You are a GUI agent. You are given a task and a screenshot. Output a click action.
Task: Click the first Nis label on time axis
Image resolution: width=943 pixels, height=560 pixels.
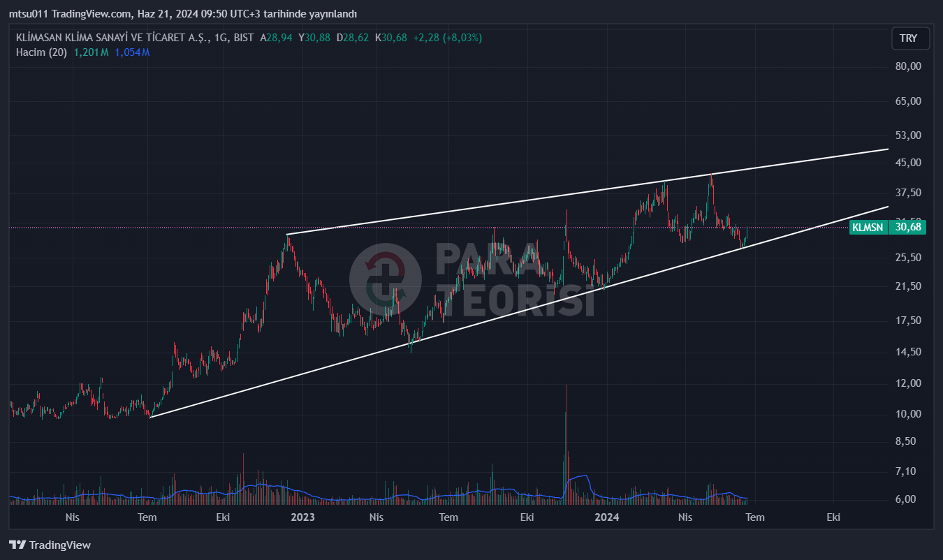[x=72, y=517]
